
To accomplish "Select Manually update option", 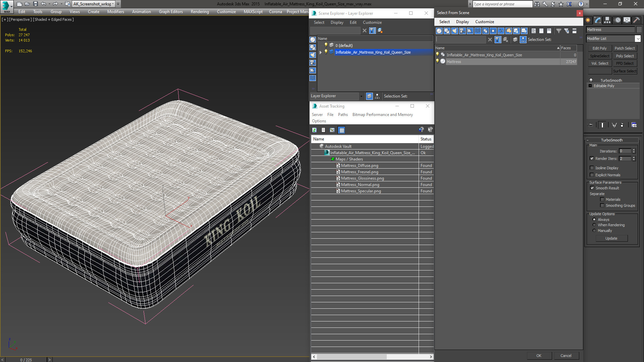I will pyautogui.click(x=594, y=231).
